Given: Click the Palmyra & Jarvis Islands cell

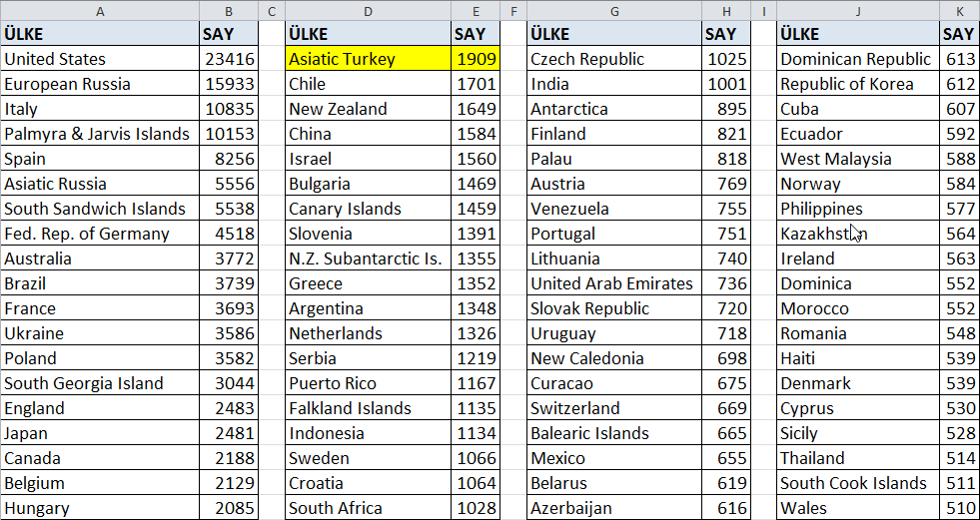Looking at the screenshot, I should click(x=100, y=134).
